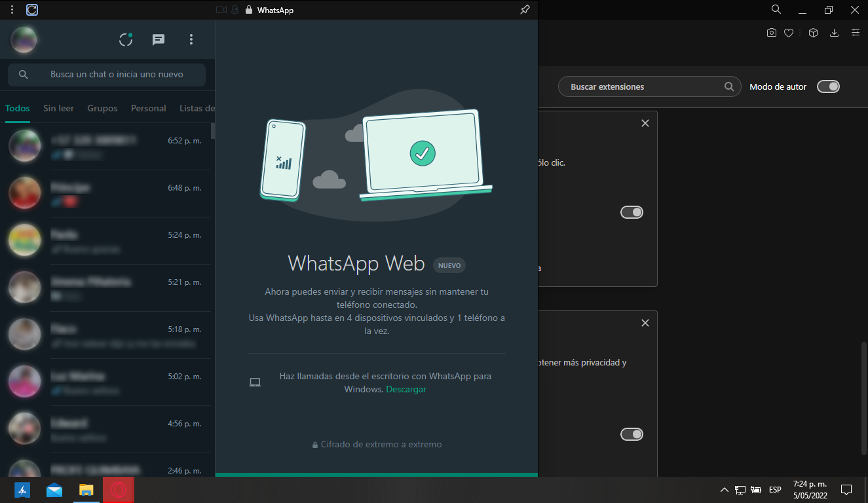Click the WhatsApp chat list scrollbar
Image resolution: width=868 pixels, height=503 pixels.
tap(212, 131)
